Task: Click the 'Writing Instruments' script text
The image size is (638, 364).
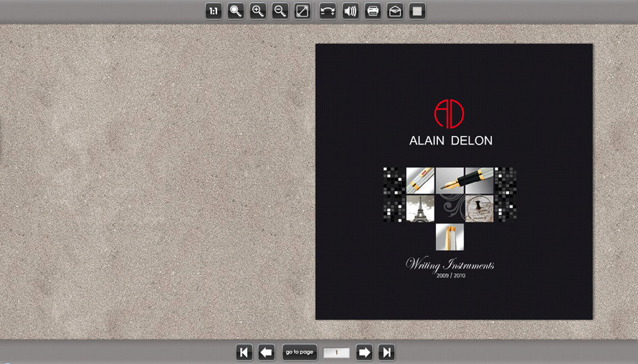Action: point(450,265)
